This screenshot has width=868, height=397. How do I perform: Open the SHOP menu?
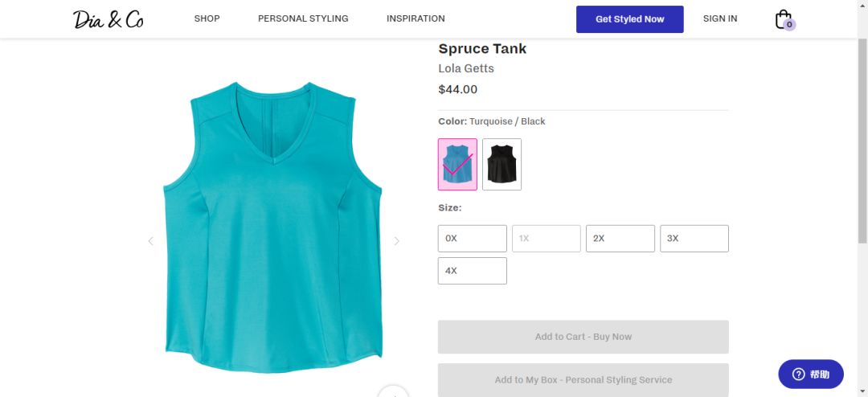[x=207, y=18]
